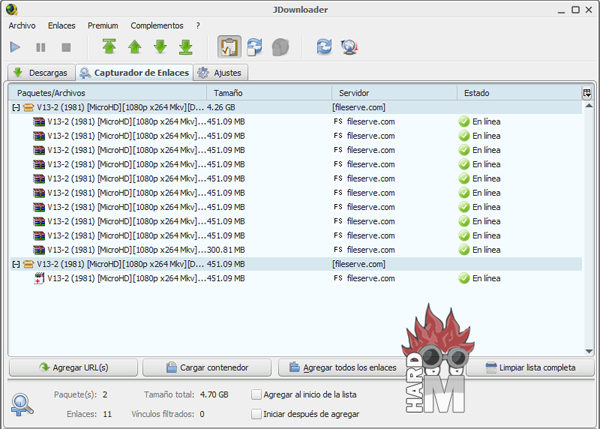Switch to the Capturador de Enlaces tab

point(134,73)
